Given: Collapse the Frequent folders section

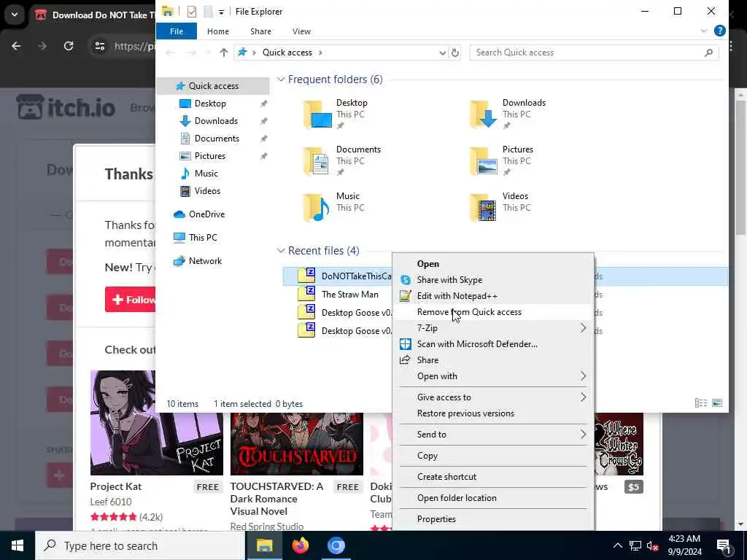Looking at the screenshot, I should pos(281,79).
